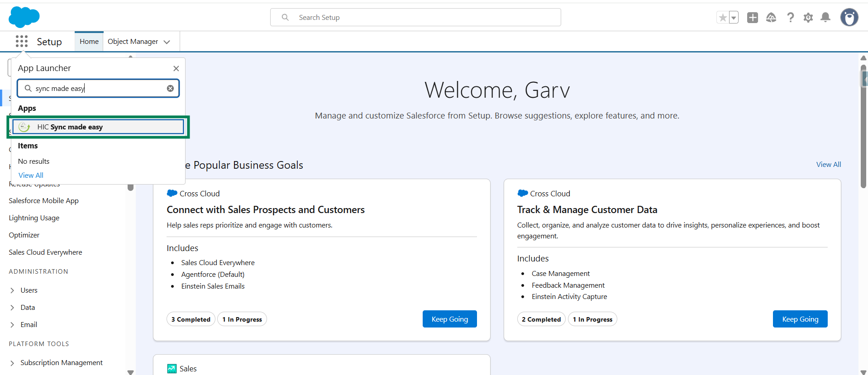Open the Help question mark icon

790,18
